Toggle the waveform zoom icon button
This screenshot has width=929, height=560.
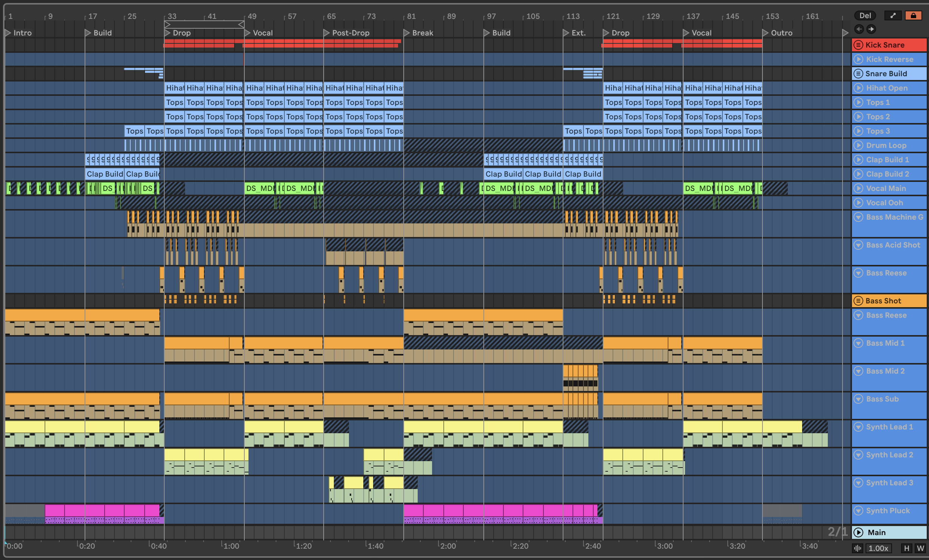(x=858, y=548)
